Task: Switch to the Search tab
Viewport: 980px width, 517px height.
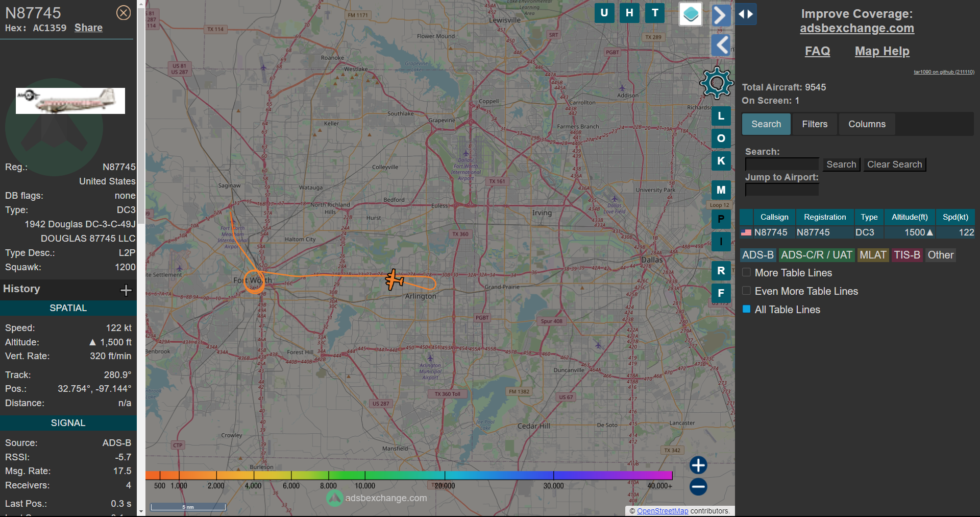Action: [766, 124]
